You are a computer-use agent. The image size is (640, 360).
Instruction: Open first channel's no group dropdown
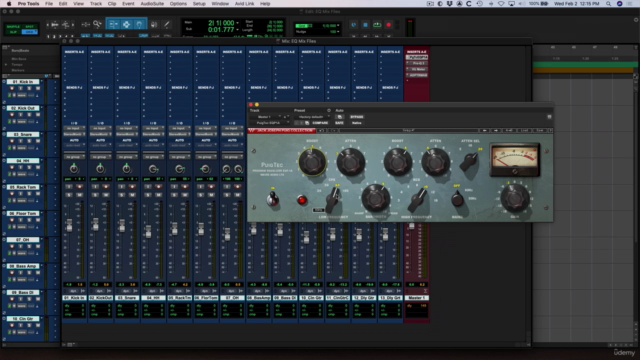74,157
